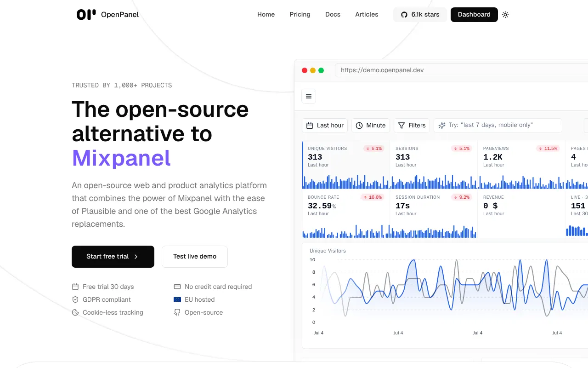Open the Dashboard button
This screenshot has height=368, width=588.
474,15
